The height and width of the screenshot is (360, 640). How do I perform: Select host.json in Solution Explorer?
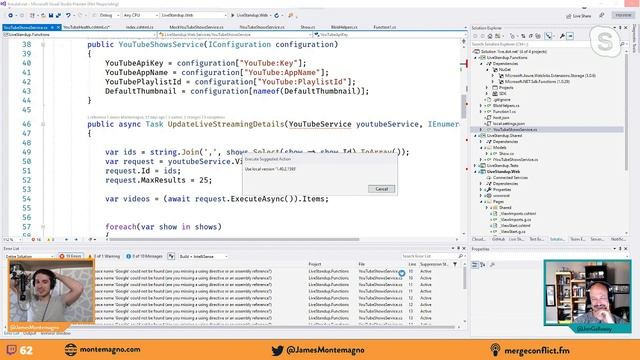point(500,118)
